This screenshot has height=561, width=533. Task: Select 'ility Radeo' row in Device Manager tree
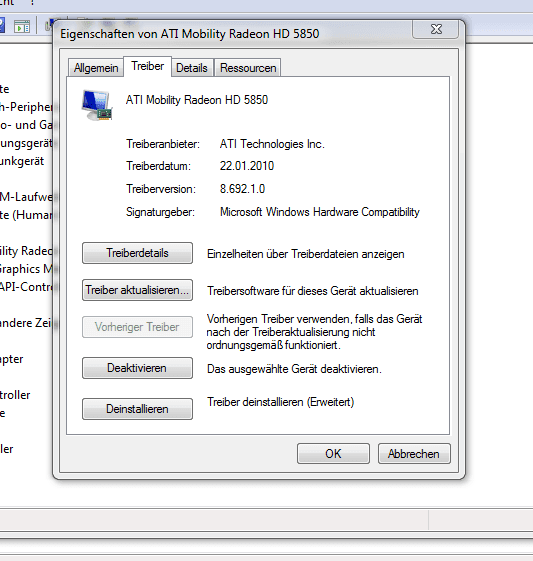(26, 251)
